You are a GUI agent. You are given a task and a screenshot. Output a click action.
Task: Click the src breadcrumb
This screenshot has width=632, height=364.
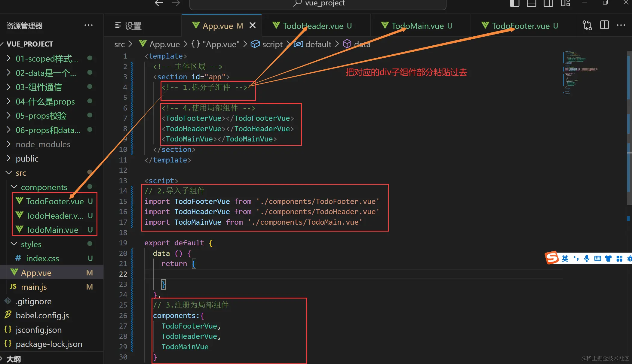coord(119,44)
